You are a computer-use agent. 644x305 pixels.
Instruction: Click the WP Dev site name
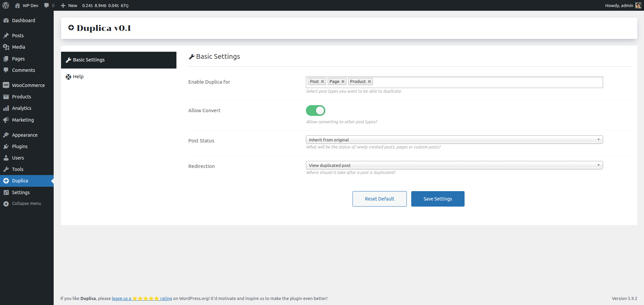[31, 5]
